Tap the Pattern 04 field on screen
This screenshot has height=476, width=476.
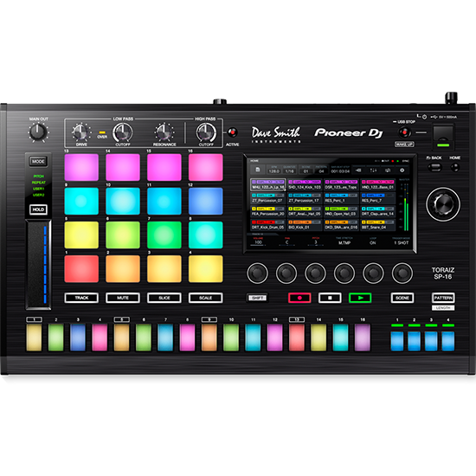click(321, 170)
